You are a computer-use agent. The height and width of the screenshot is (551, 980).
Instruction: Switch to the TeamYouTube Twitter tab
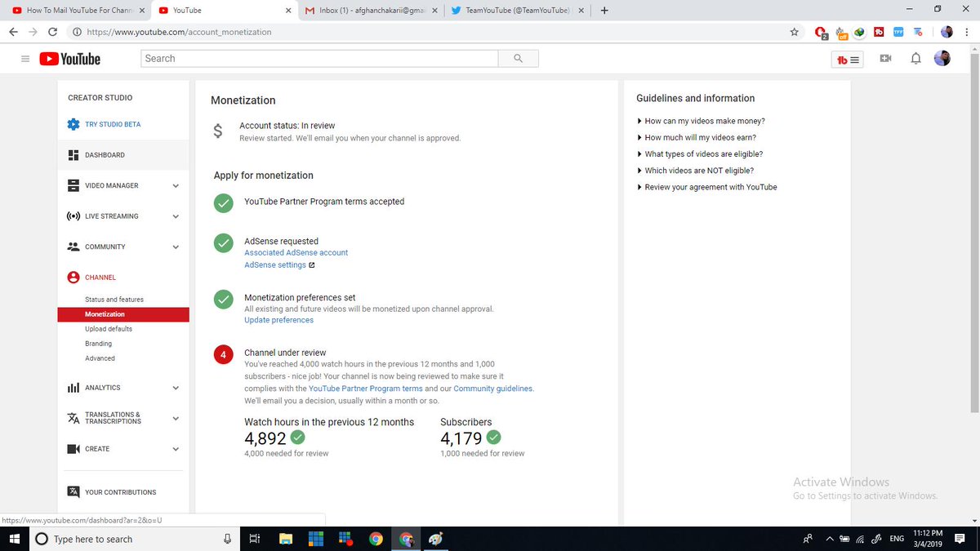coord(518,11)
